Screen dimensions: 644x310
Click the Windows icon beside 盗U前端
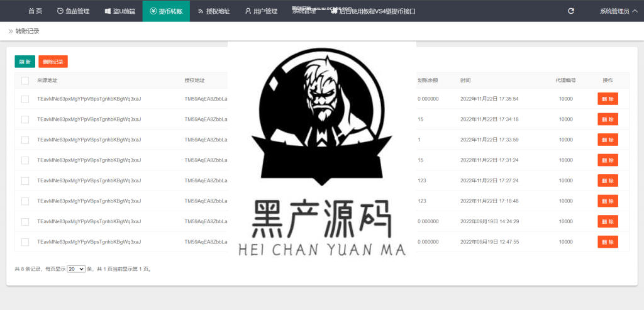click(x=108, y=11)
